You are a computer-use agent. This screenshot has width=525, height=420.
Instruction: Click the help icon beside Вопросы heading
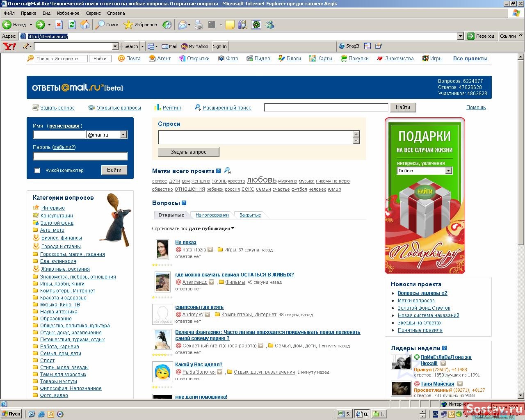(184, 203)
